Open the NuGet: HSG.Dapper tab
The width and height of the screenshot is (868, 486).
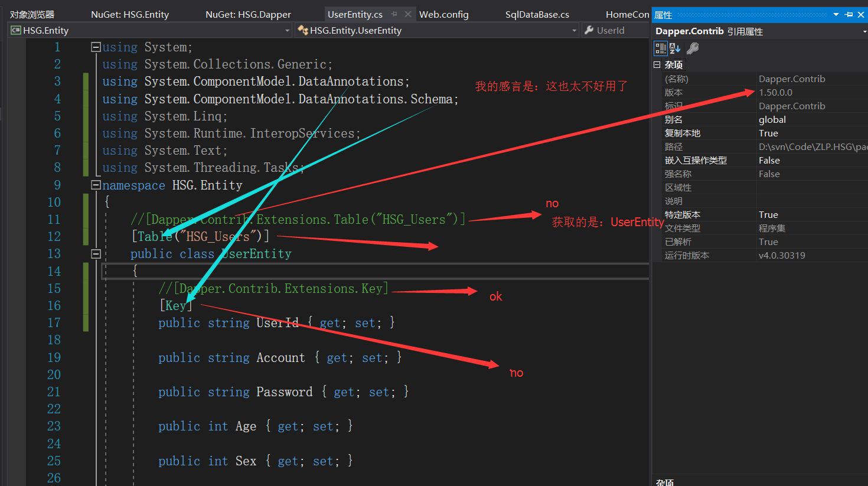tap(248, 14)
